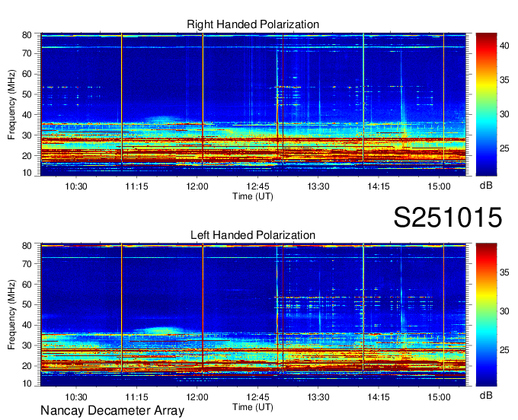
Task: Select the S251015 identifier text
Action: (x=447, y=218)
